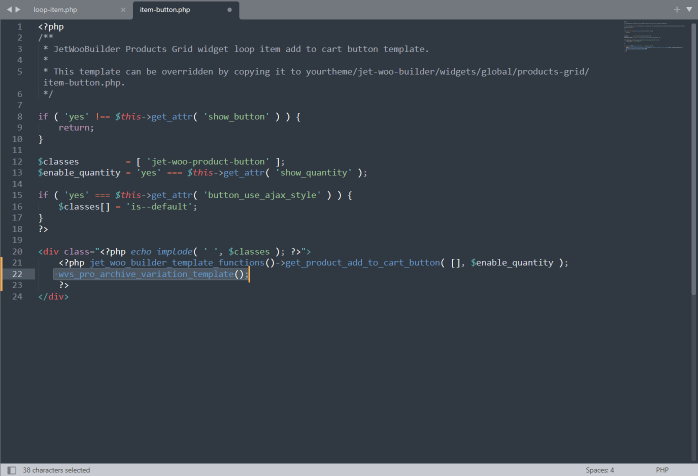This screenshot has height=476, width=698.
Task: Click 'button_use_ajax_style' string
Action: [262, 195]
